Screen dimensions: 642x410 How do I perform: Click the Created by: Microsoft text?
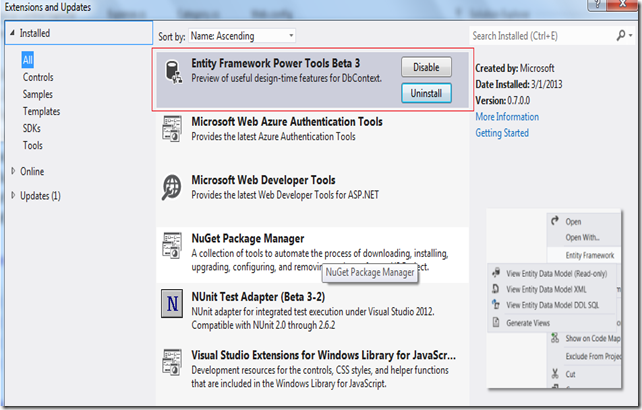(515, 68)
